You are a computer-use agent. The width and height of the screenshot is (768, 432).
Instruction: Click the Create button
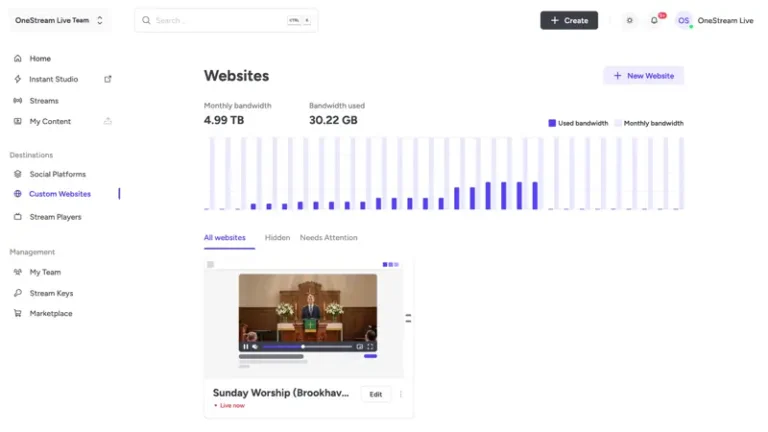click(569, 21)
